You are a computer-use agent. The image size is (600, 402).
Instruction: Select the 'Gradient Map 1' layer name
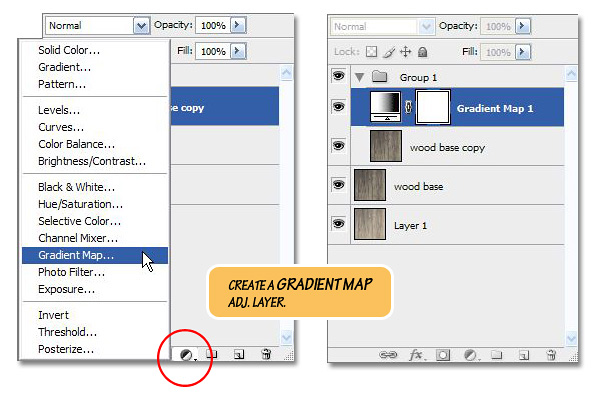tap(495, 109)
